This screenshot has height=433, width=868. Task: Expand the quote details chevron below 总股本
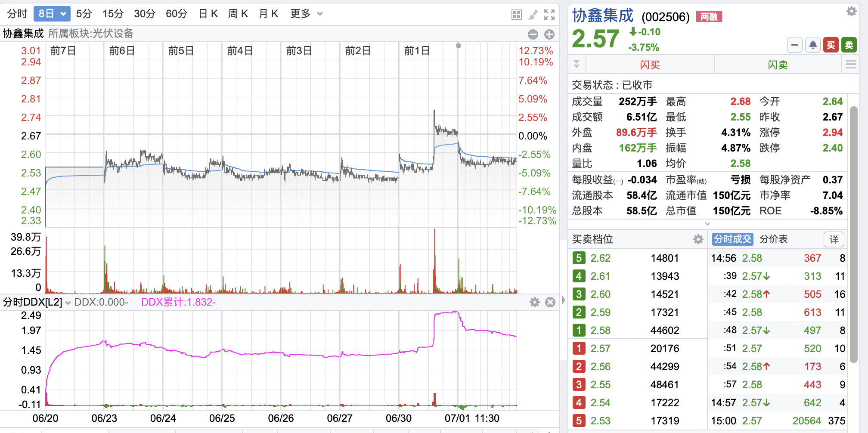tap(707, 223)
